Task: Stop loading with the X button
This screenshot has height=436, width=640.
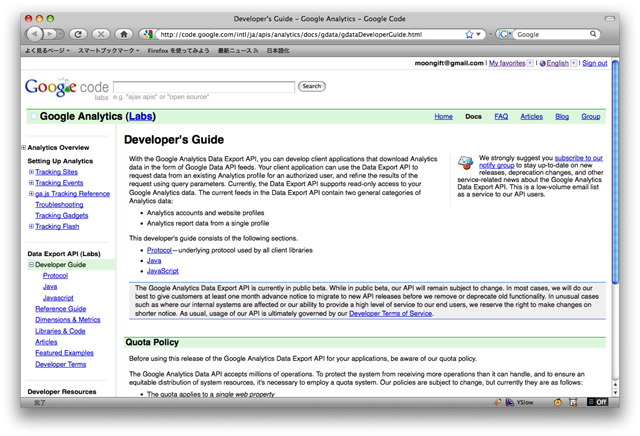Action: coord(101,34)
